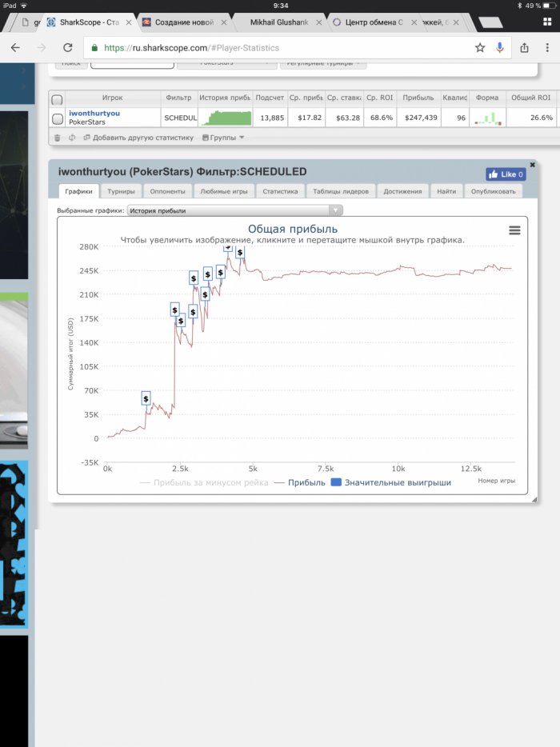Viewport: 560px width, 747px height.
Task: Click the $247,439 profit cell
Action: tap(418, 118)
